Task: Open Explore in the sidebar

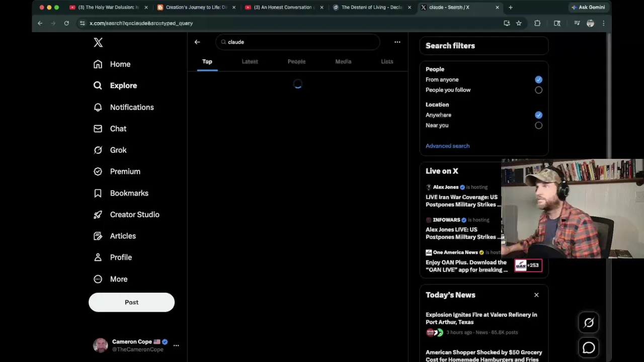Action: [x=115, y=85]
